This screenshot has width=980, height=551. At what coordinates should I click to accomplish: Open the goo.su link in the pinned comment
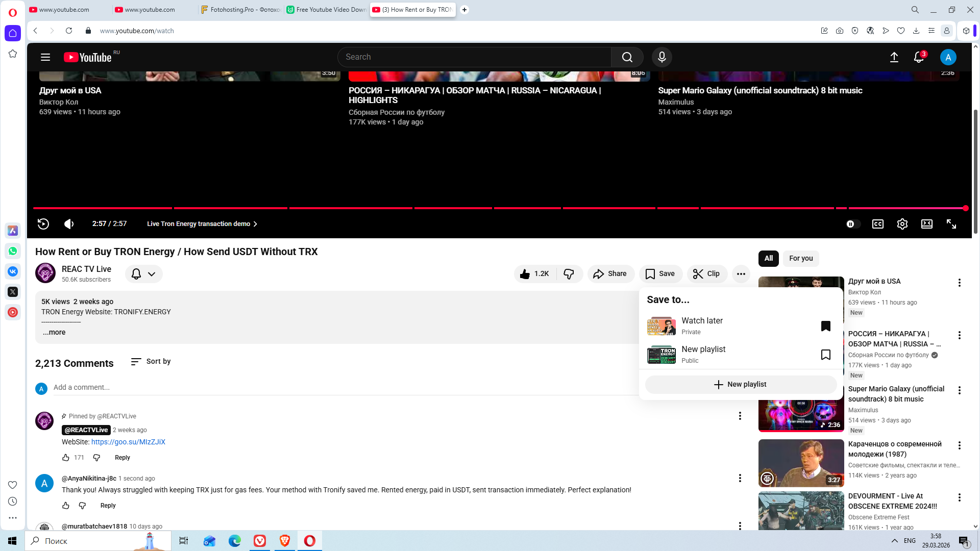(128, 442)
